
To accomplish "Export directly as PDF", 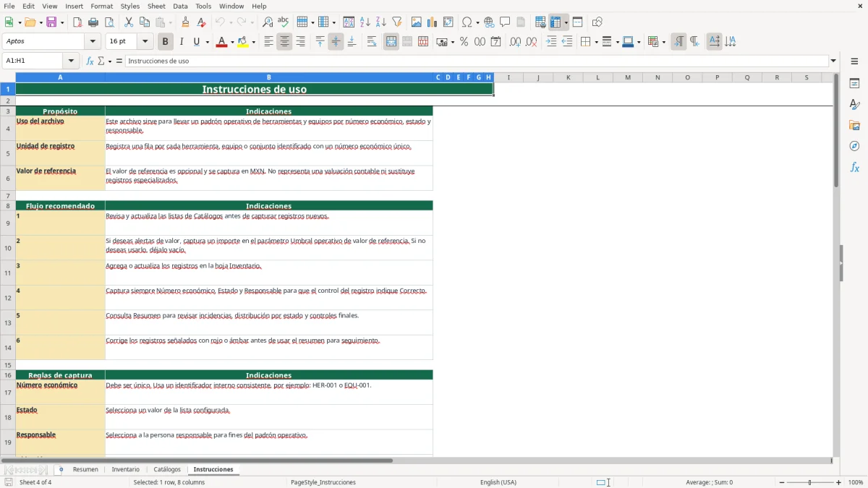I will pyautogui.click(x=77, y=22).
